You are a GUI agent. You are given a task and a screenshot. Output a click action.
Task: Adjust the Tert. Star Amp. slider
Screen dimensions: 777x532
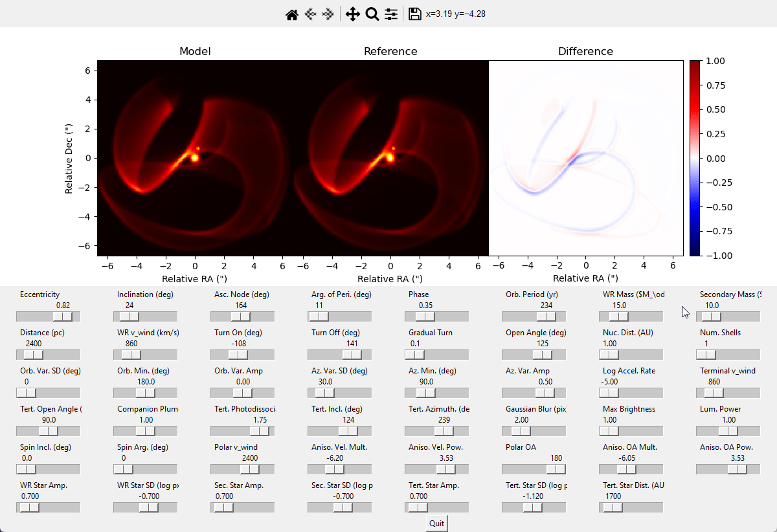(x=436, y=507)
